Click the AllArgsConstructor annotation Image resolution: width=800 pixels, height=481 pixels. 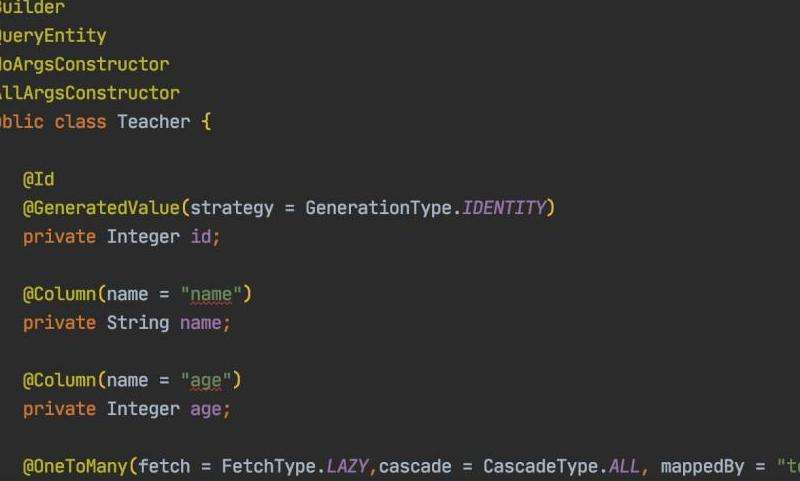pyautogui.click(x=90, y=93)
